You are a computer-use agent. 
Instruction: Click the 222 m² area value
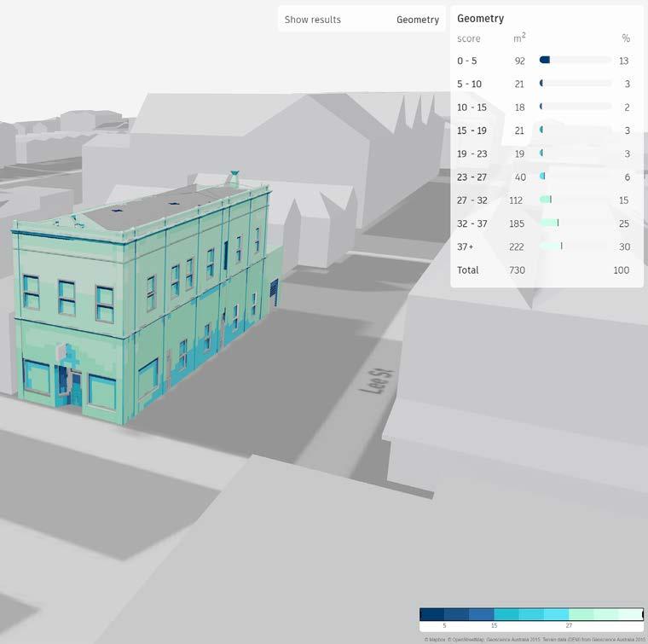(517, 247)
